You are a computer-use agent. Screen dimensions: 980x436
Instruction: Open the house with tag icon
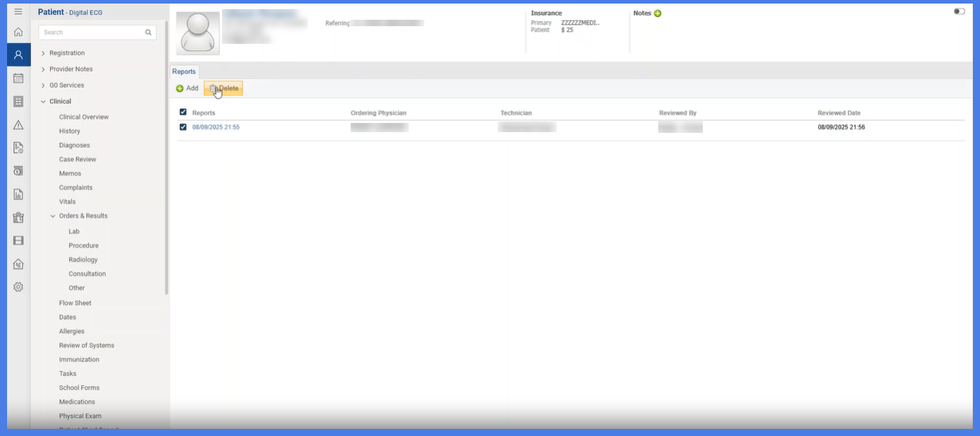click(x=18, y=264)
